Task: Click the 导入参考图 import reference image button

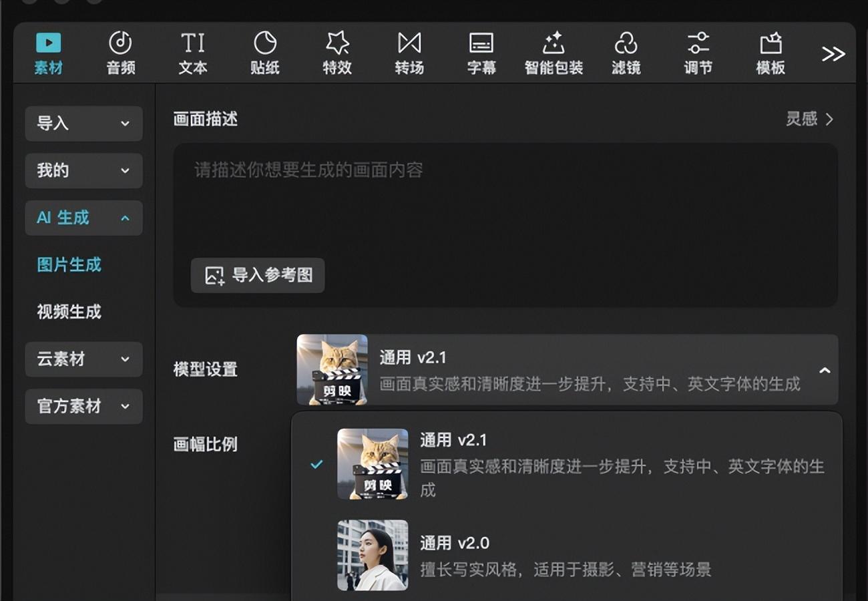Action: (x=258, y=275)
